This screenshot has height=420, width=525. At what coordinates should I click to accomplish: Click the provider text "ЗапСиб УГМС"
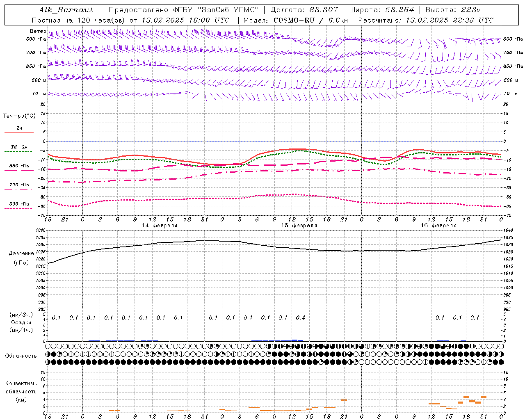click(228, 10)
